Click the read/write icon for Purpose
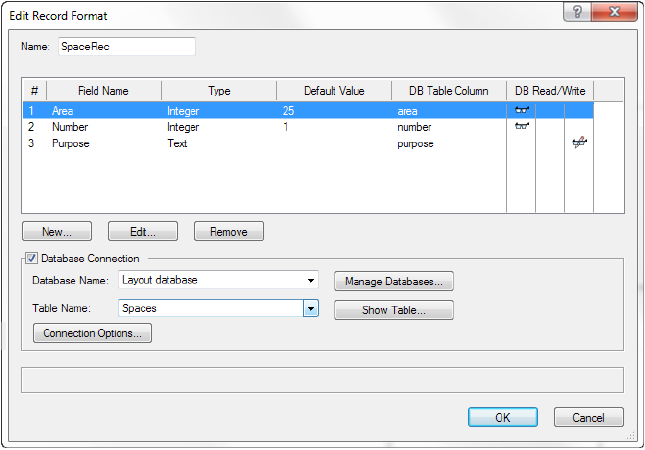Image resolution: width=645 pixels, height=450 pixels. (x=579, y=144)
